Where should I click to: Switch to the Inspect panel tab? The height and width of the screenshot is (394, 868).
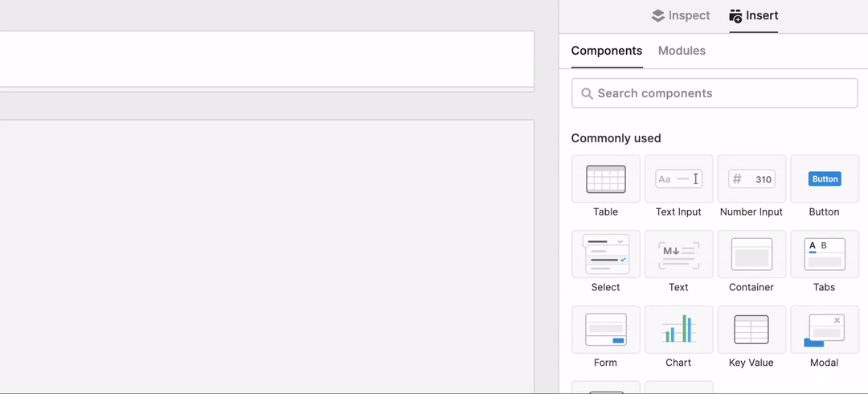click(x=681, y=15)
